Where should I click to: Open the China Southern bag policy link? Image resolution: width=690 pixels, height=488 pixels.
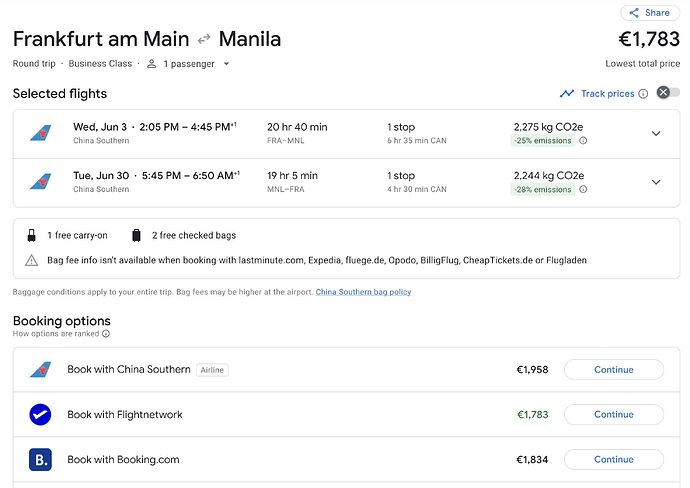tap(363, 292)
